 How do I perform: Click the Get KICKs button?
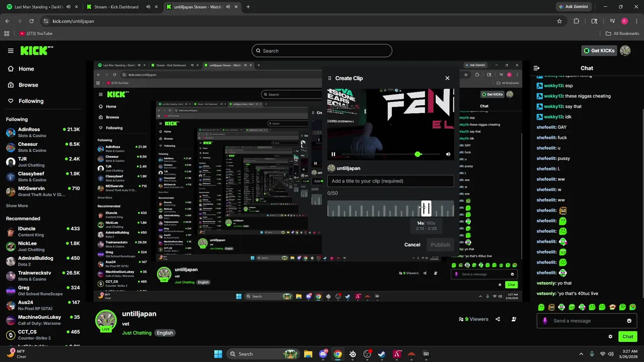click(599, 51)
